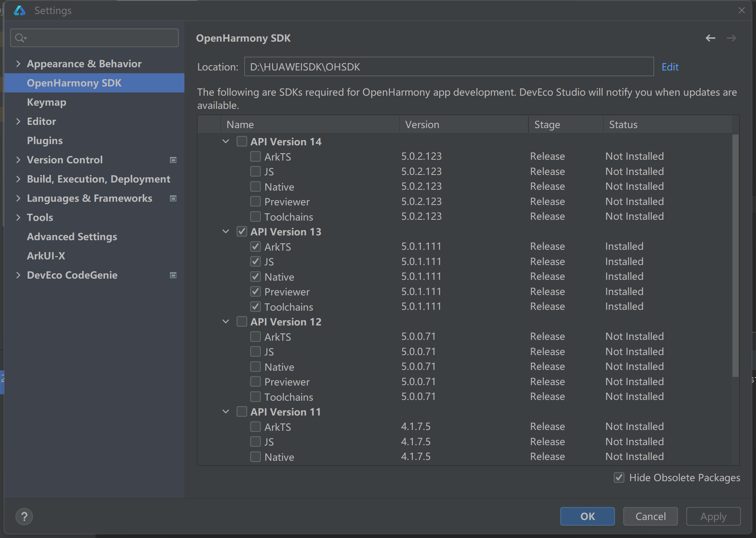Enable Toolchains 5.0.0.71 checkbox
756x538 pixels.
click(x=255, y=397)
